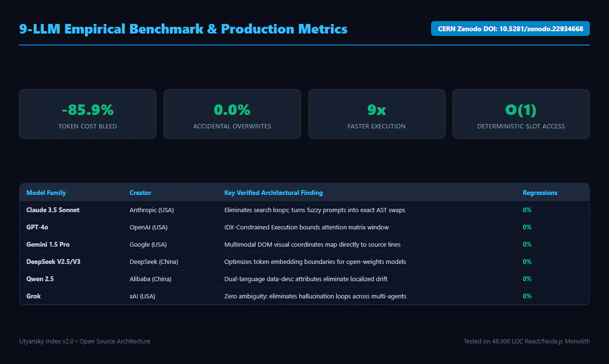Select the "IDX-Constrained Execution" finding text
Image resolution: width=609 pixels, height=364 pixels.
306,227
